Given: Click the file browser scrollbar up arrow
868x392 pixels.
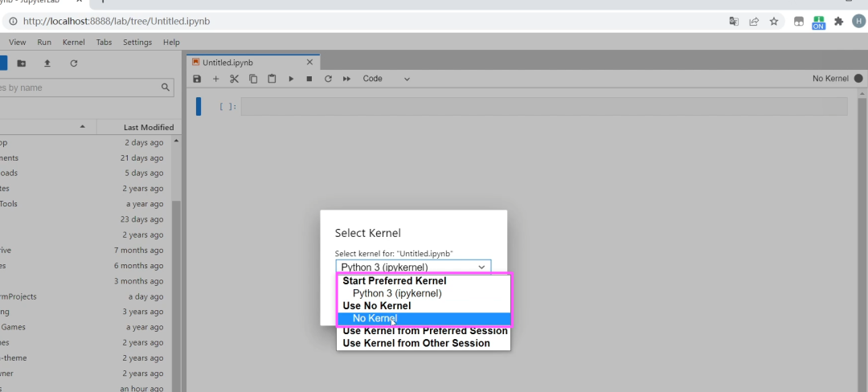Looking at the screenshot, I should click(x=176, y=141).
